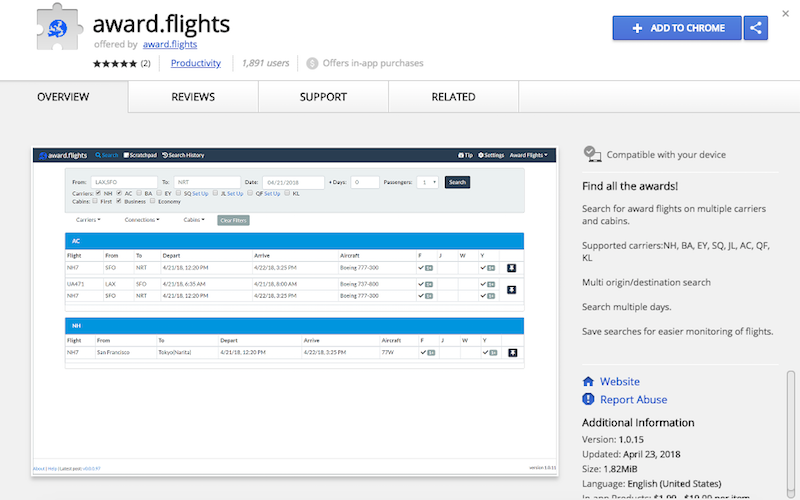Enable the KL carrier checkbox
Image resolution: width=800 pixels, height=500 pixels.
tap(287, 193)
